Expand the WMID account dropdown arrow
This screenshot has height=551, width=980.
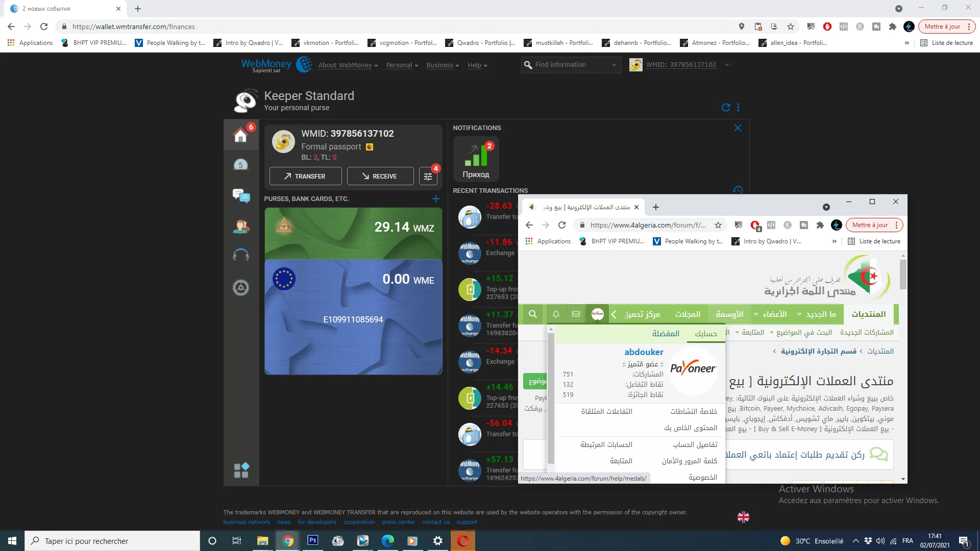[727, 65]
